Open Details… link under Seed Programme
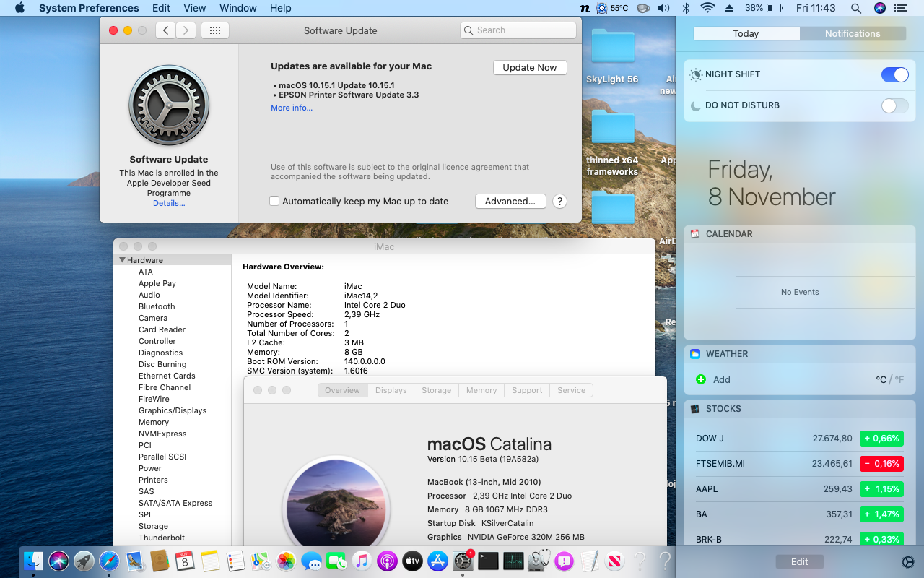924x578 pixels. [169, 203]
